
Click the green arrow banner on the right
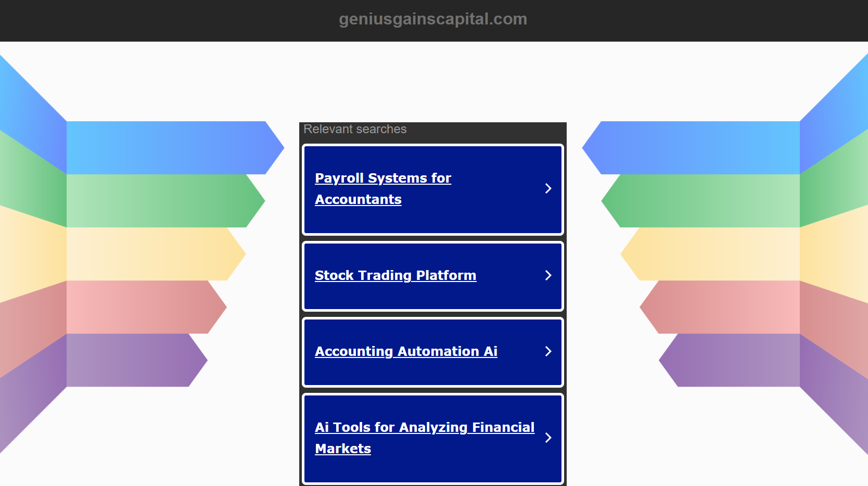(x=710, y=201)
